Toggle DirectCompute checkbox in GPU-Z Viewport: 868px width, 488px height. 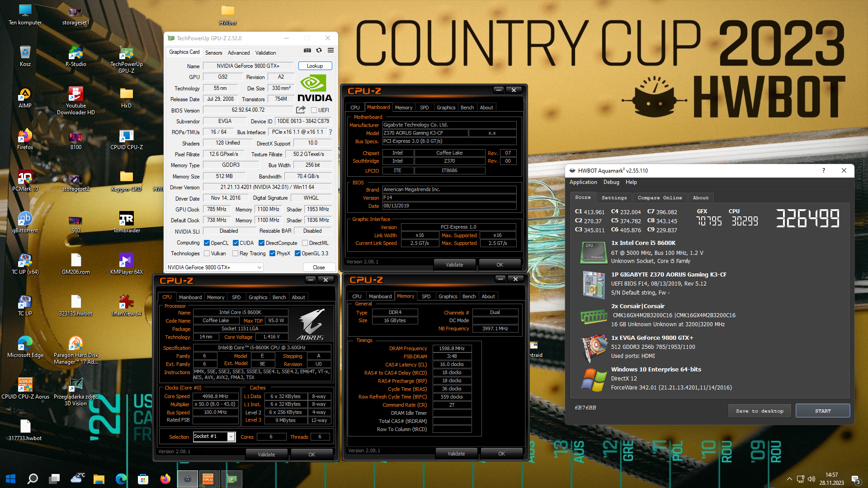261,243
